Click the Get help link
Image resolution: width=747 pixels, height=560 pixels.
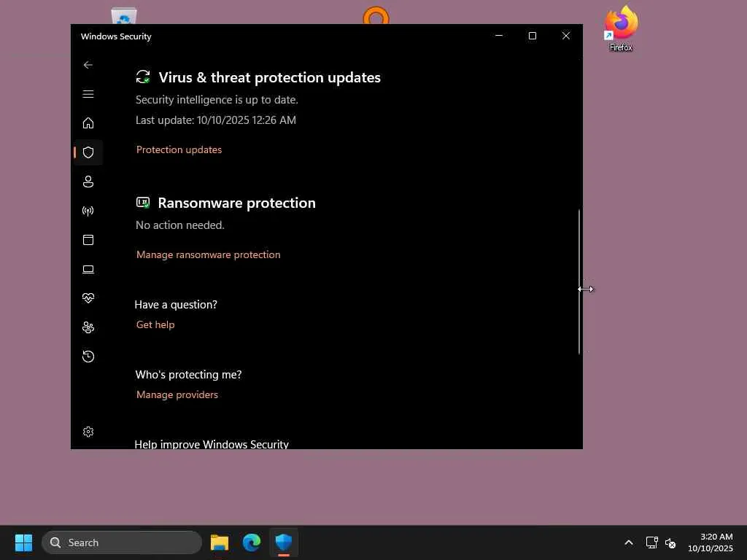pos(155,324)
